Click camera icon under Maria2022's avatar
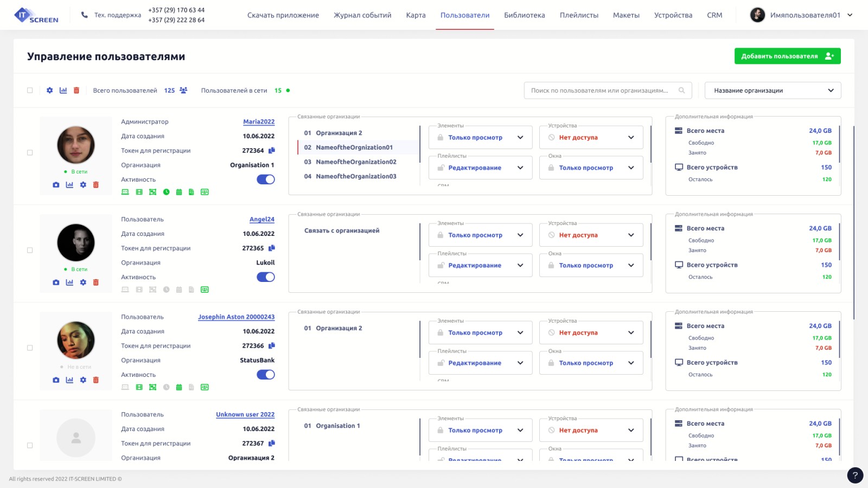Screen dimensions: 868x488 (56, 185)
